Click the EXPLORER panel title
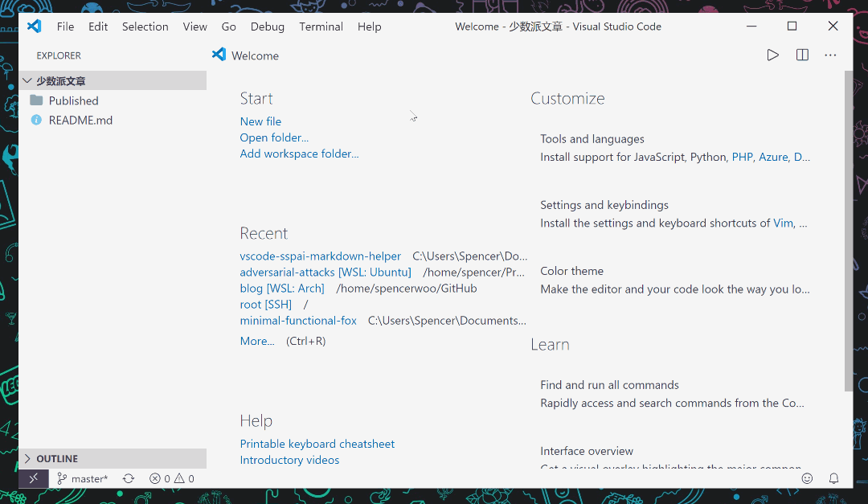The height and width of the screenshot is (504, 868). point(59,55)
